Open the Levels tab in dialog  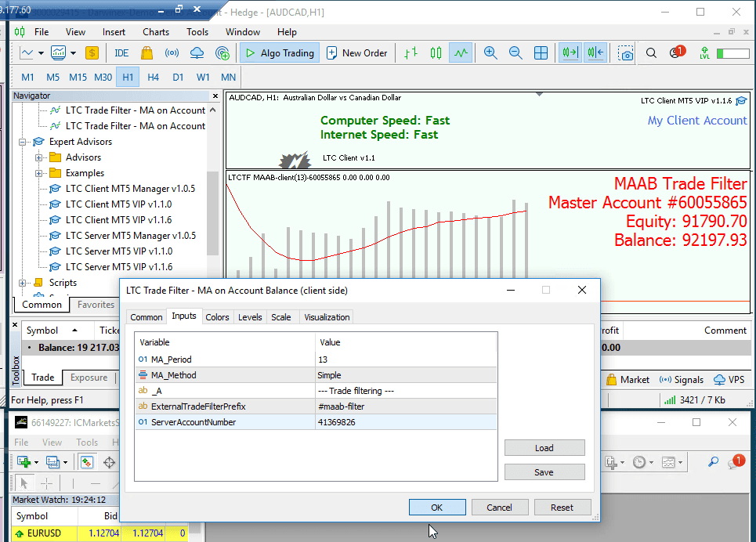[250, 317]
